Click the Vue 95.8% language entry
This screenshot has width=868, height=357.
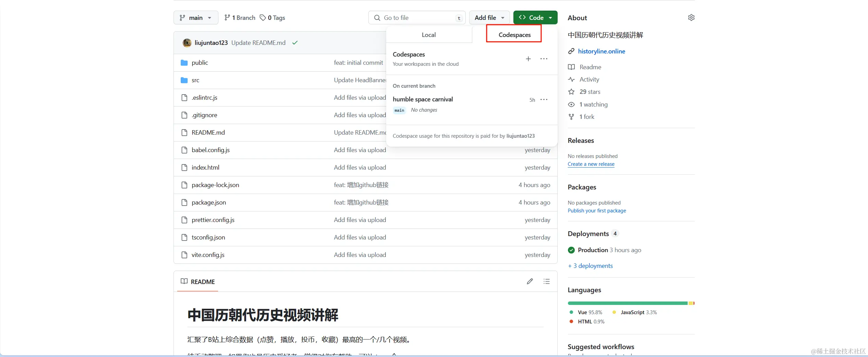pyautogui.click(x=586, y=312)
